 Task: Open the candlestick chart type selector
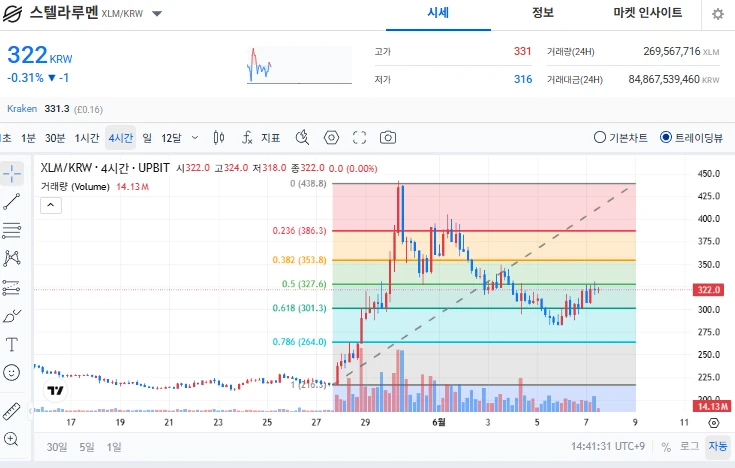click(218, 138)
